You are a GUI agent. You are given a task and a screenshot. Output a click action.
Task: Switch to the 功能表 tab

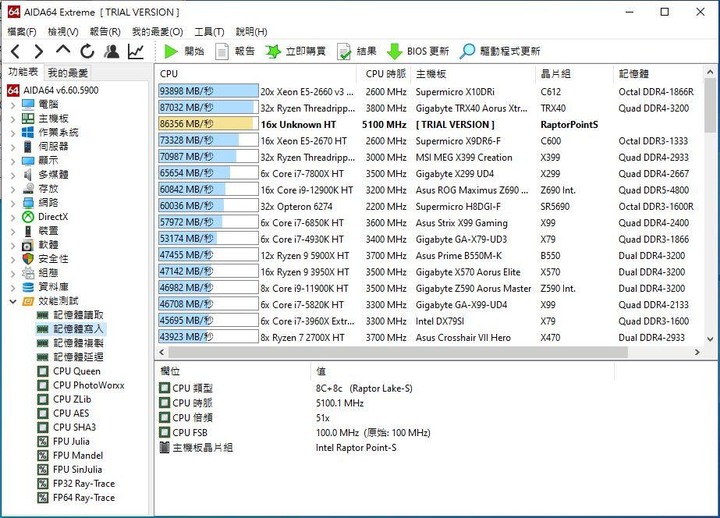[x=23, y=72]
